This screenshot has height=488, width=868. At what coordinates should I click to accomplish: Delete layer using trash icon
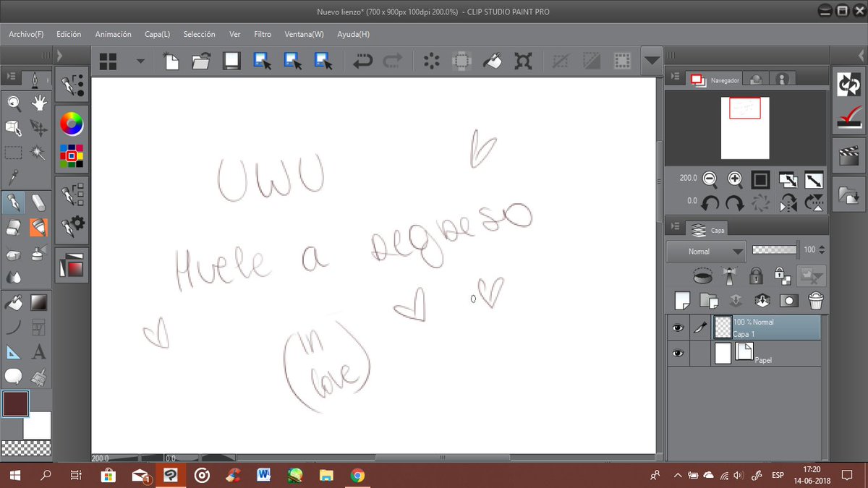(816, 300)
